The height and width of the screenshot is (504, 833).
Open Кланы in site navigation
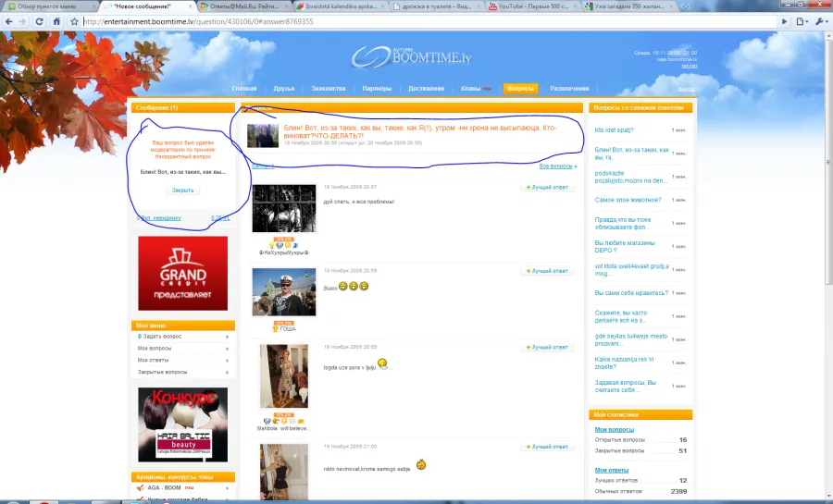click(471, 89)
